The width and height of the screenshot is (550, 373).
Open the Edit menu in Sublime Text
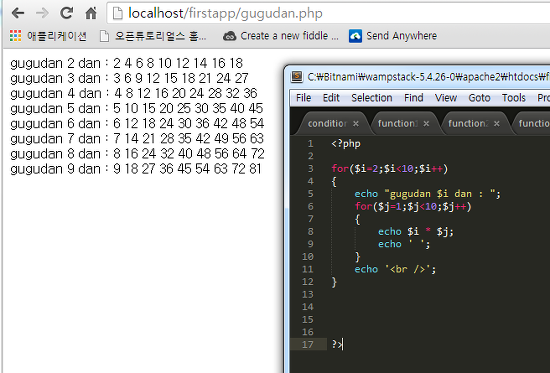click(331, 98)
